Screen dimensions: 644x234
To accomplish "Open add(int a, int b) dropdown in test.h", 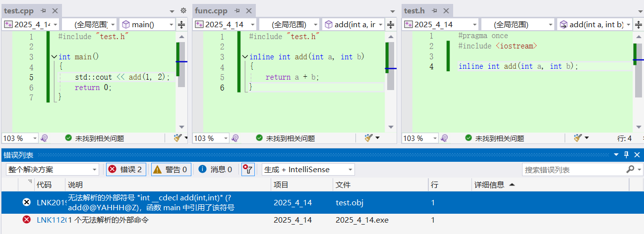I will 629,24.
